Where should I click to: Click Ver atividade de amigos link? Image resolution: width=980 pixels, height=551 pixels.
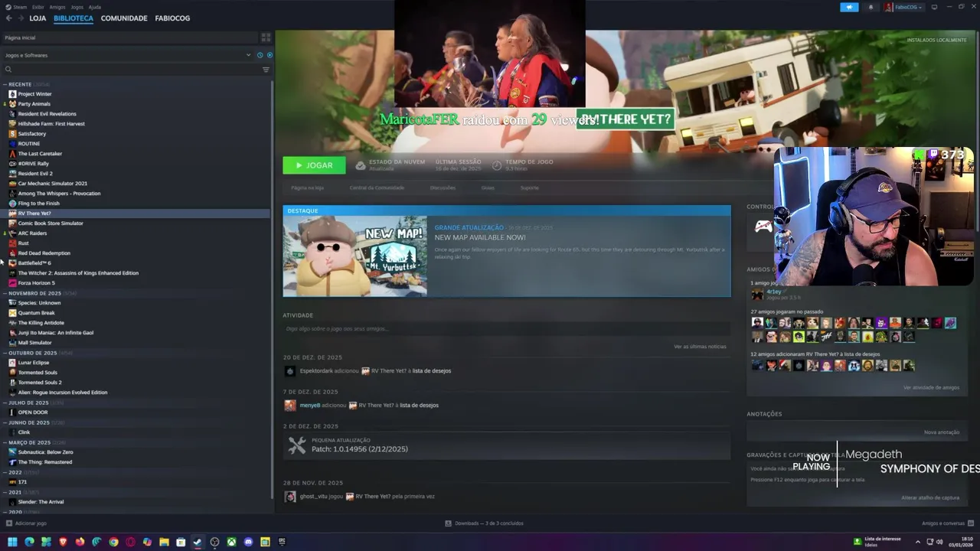[x=931, y=388]
